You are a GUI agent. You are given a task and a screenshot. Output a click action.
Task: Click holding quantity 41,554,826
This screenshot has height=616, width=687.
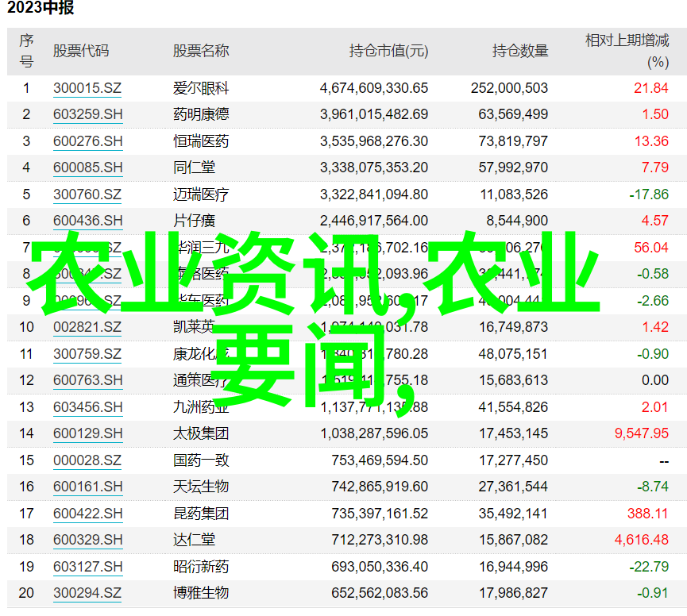click(513, 407)
